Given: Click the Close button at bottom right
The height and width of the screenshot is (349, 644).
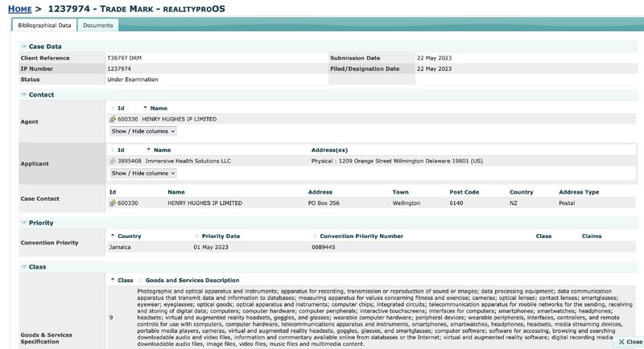Looking at the screenshot, I should pos(629,342).
